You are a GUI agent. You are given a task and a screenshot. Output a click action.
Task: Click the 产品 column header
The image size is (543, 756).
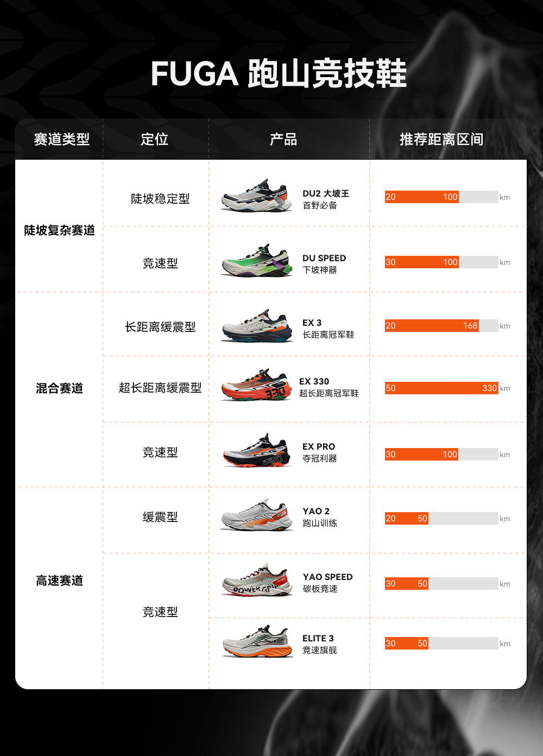pos(283,140)
